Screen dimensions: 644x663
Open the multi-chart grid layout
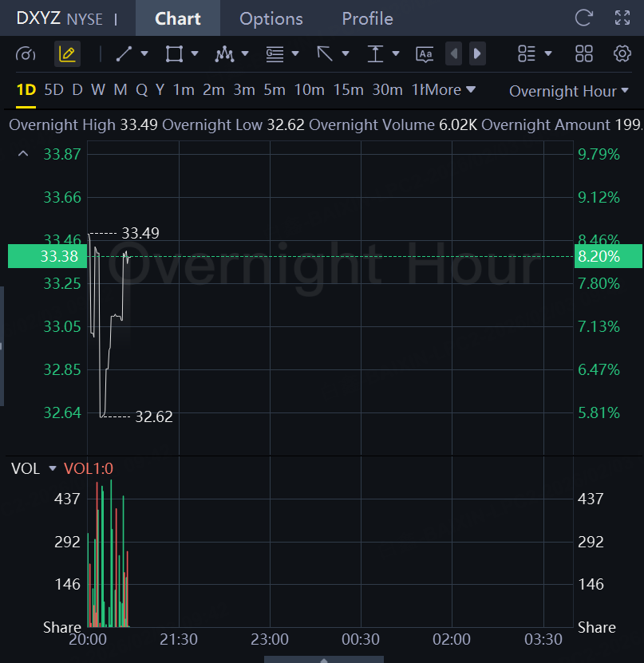[584, 54]
